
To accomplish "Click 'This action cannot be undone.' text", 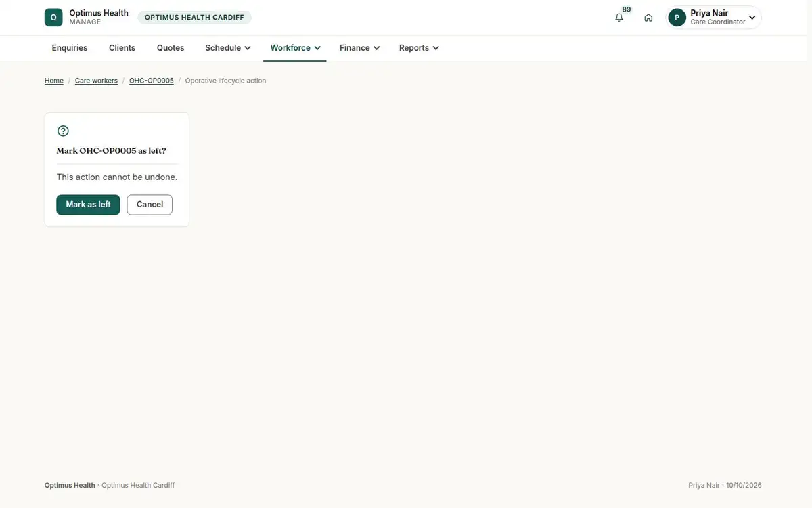I will point(117,177).
